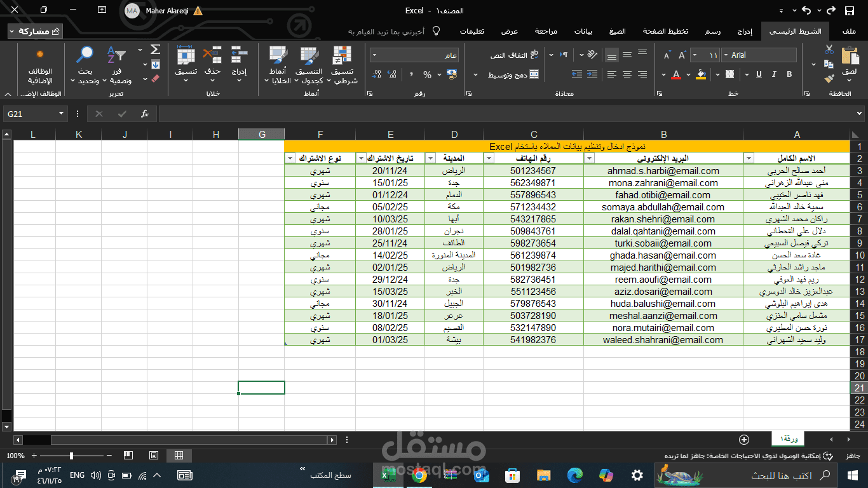Click Format as Table (التنسيق كجدول)
The width and height of the screenshot is (868, 488).
point(309,66)
